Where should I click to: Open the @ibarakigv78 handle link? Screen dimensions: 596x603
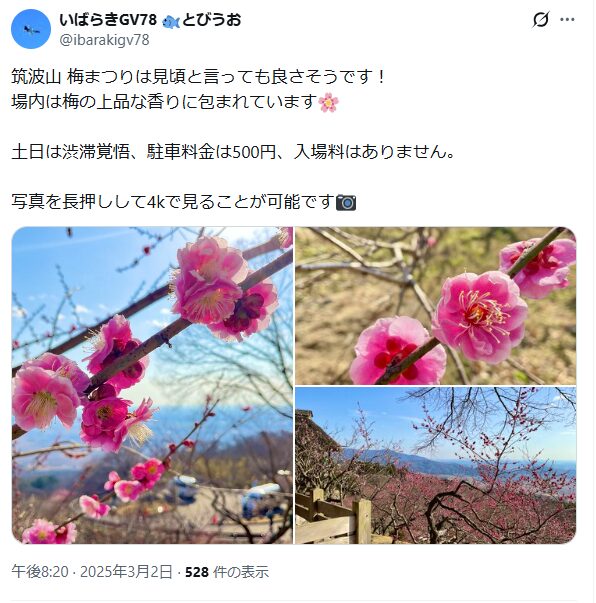pos(104,40)
